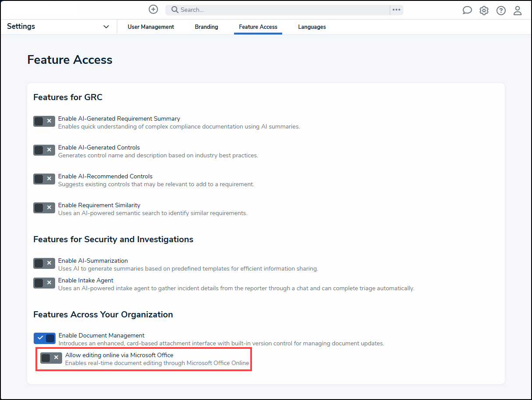Click the Feature Access tab

(x=258, y=27)
